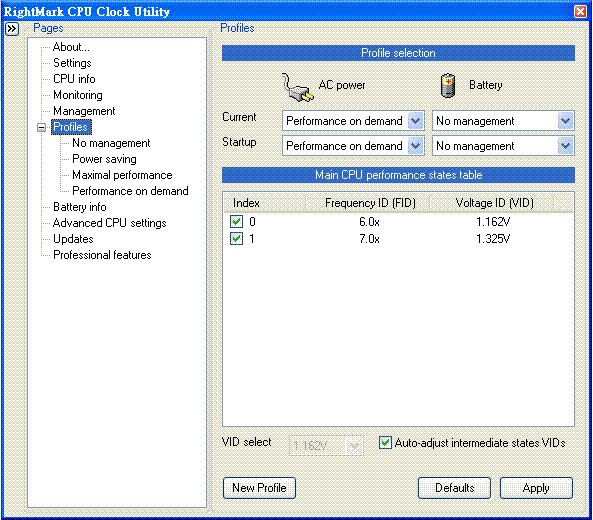Screen dimensions: 593x520
Task: Open the Professional features page
Action: tap(102, 255)
